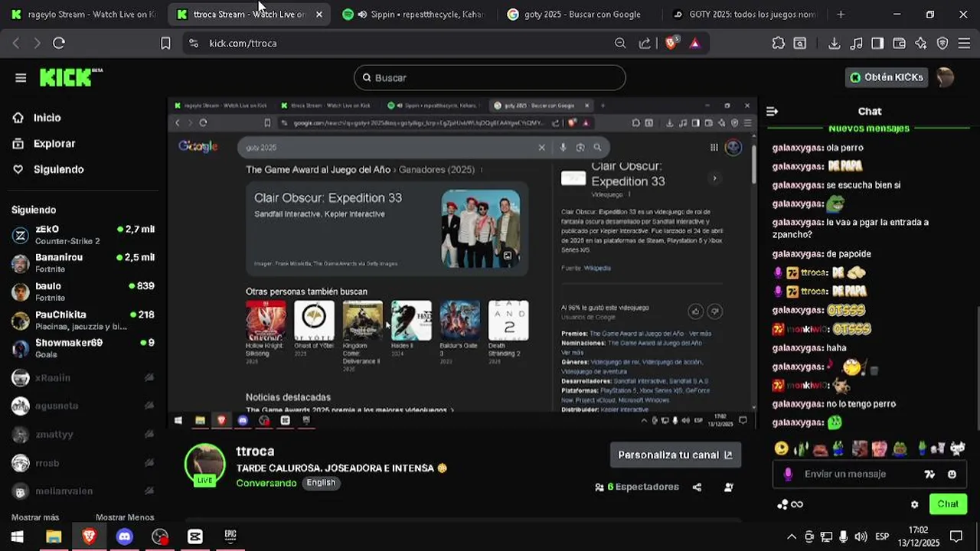This screenshot has width=980, height=551.
Task: Open Epic Games launcher from taskbar
Action: point(230,536)
